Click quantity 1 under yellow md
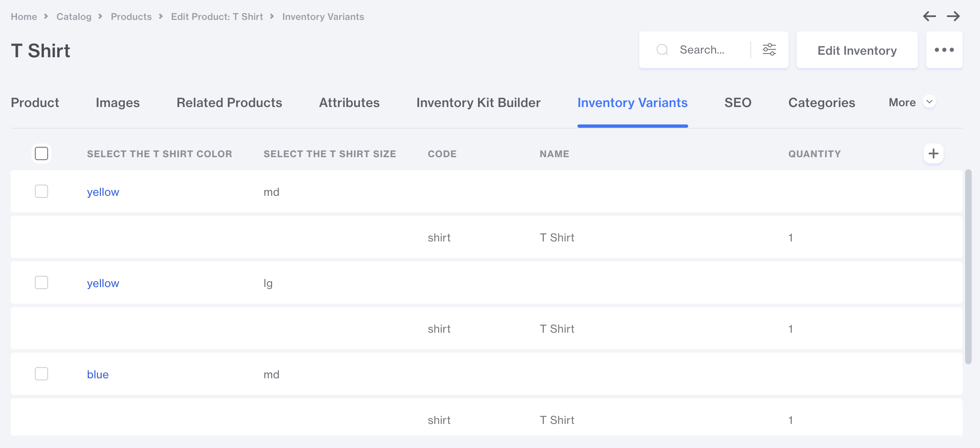This screenshot has height=448, width=980. [x=791, y=238]
